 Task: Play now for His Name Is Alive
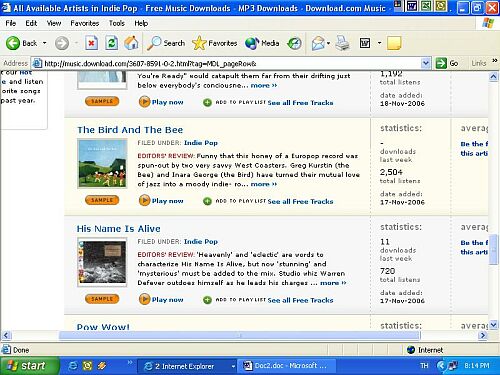(161, 299)
